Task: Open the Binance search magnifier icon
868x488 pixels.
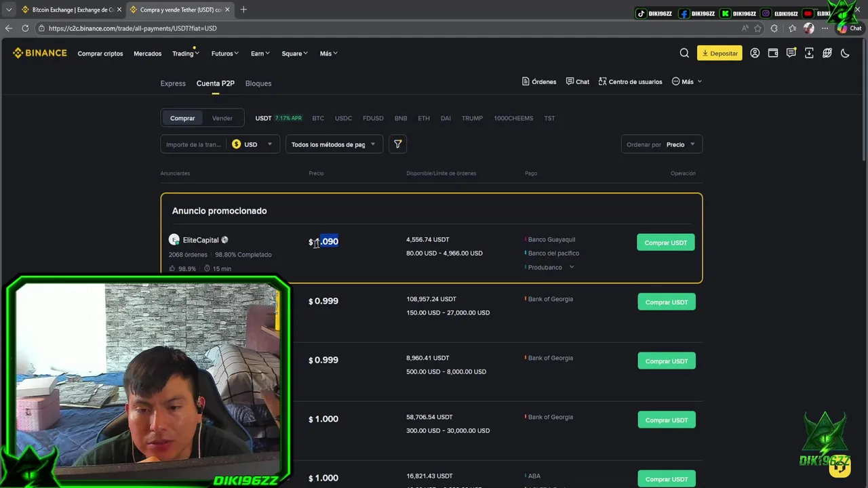Action: pos(684,53)
